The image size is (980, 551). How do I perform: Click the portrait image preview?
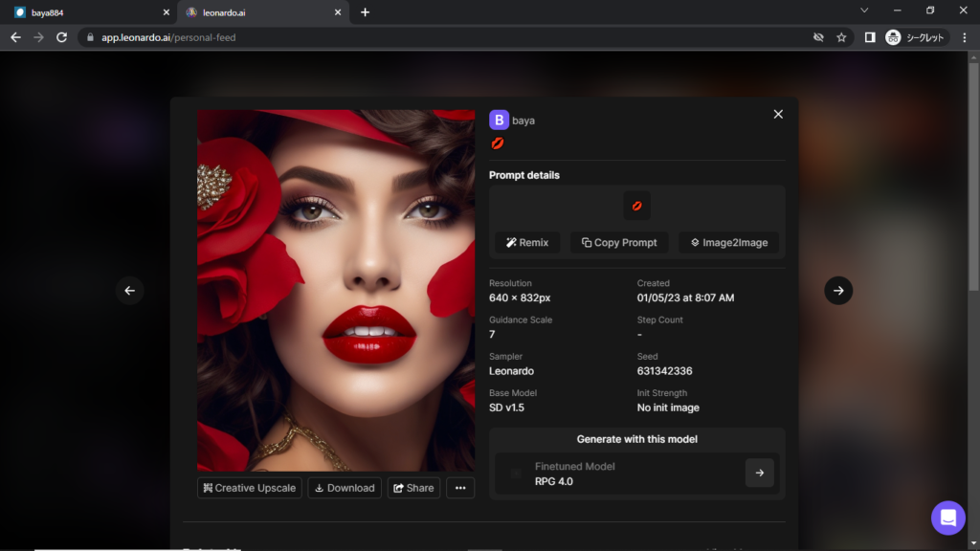click(x=335, y=290)
